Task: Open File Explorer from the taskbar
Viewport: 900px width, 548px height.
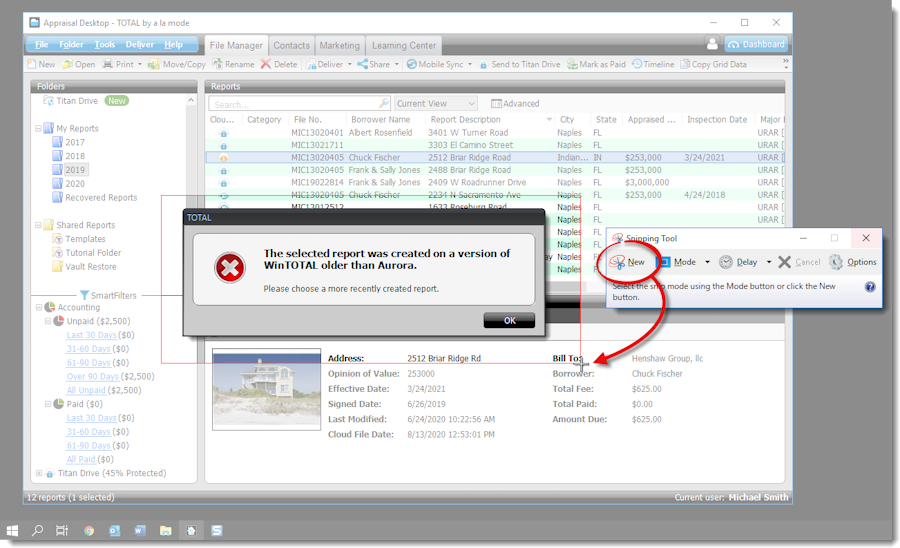Action: (165, 531)
